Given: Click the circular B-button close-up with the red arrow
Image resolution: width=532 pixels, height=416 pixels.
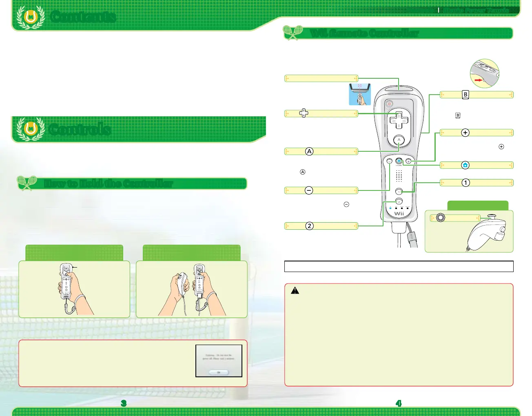Looking at the screenshot, I should (484, 73).
